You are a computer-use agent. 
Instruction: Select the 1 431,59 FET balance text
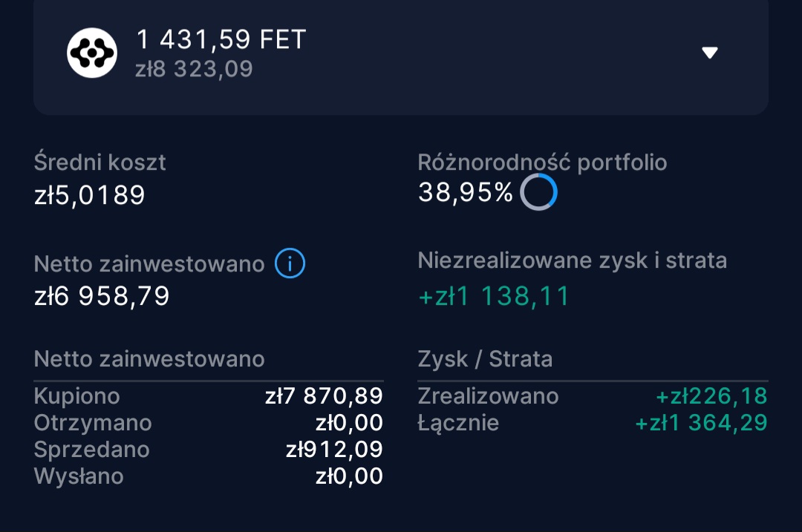[221, 39]
